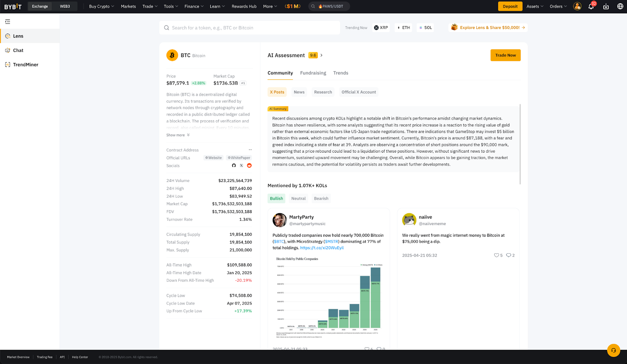Go to TrendMiner in the sidebar
Viewport: 627px width, 364px height.
pos(30,65)
